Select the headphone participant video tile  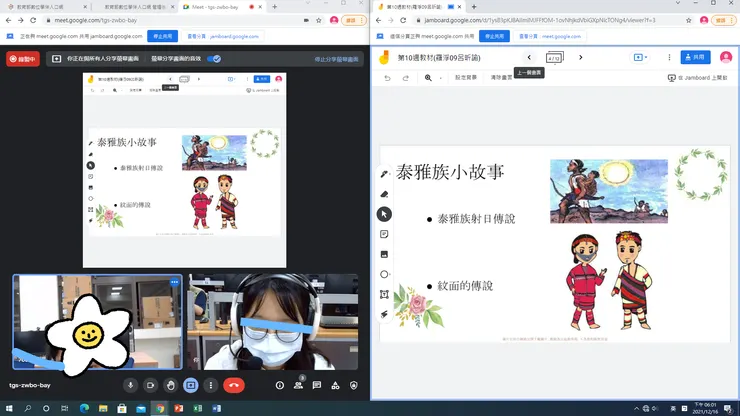(273, 322)
